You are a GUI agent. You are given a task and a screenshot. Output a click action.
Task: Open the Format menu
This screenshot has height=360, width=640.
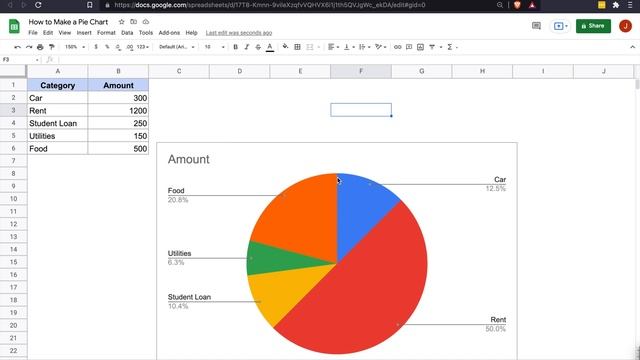(106, 33)
